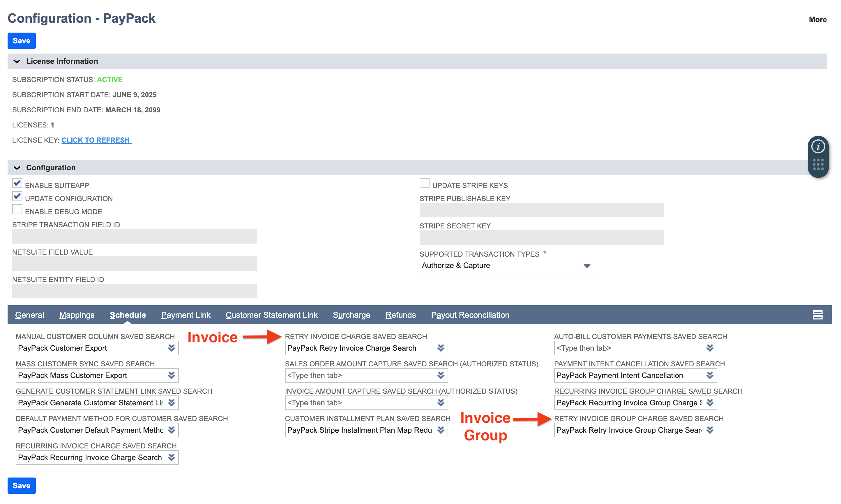The image size is (841, 504).
Task: Click the More link
Action: (817, 20)
